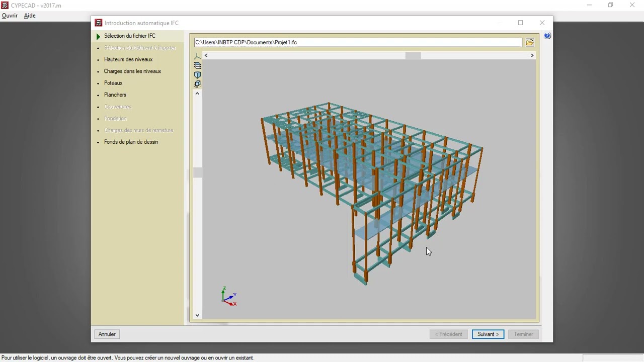644x362 pixels.
Task: Click the Terminer button
Action: tap(524, 334)
